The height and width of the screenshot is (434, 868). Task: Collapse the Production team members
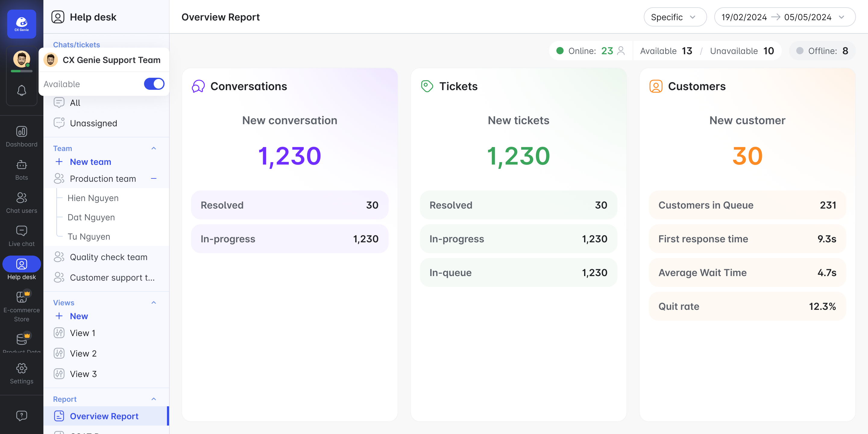tap(154, 179)
